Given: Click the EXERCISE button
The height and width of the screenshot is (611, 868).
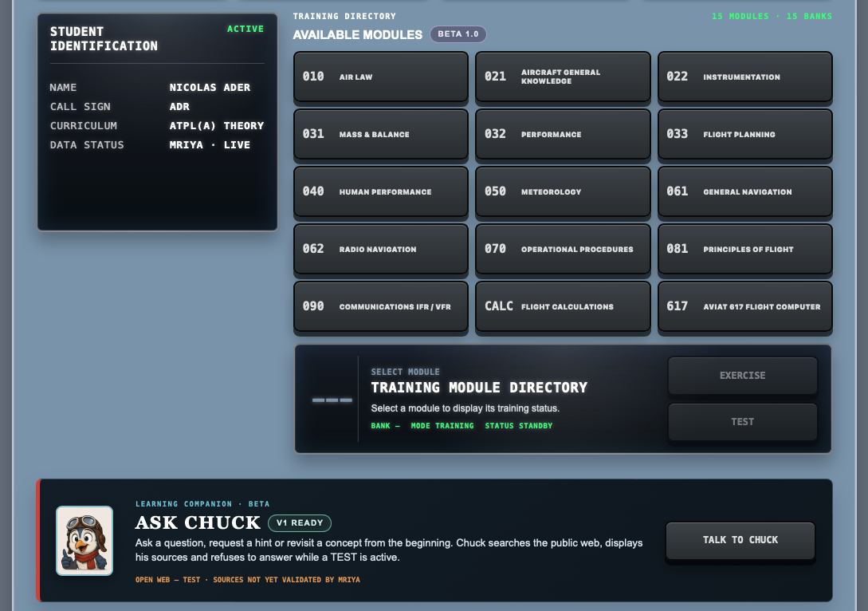Looking at the screenshot, I should click(x=742, y=376).
